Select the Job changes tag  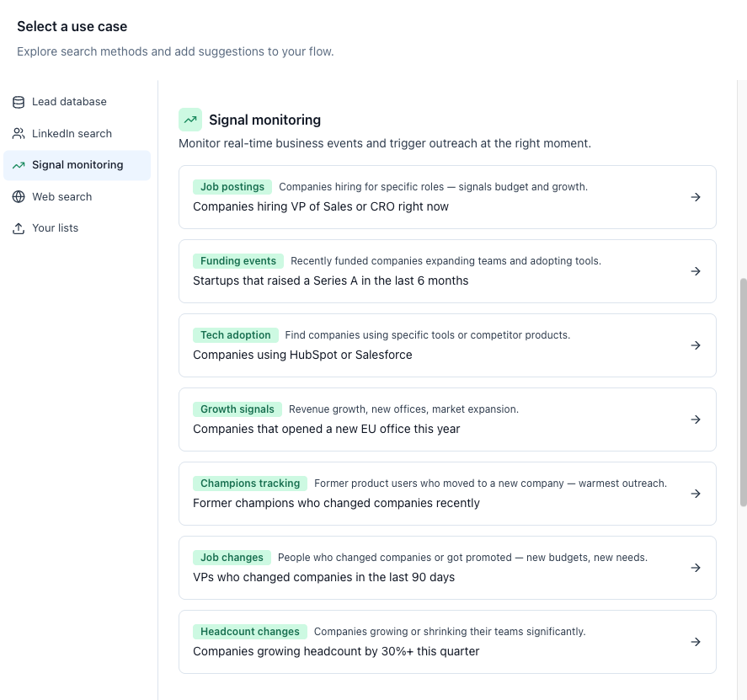point(232,558)
